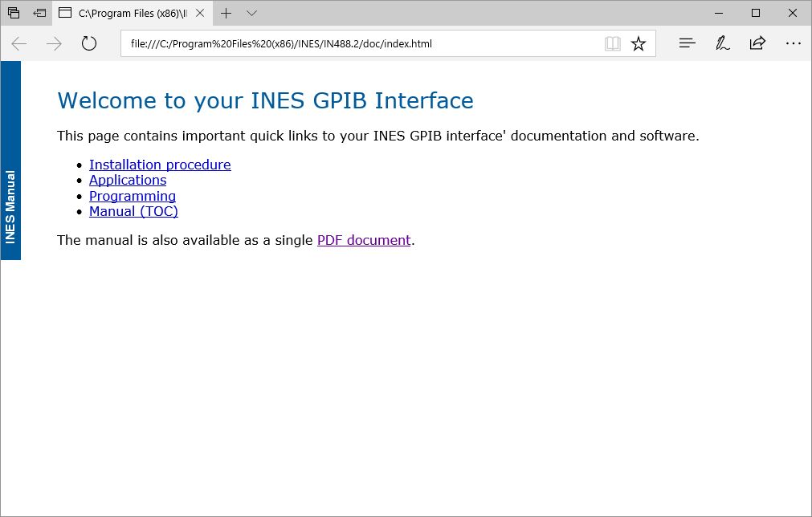This screenshot has width=812, height=517.
Task: Close the browser window
Action: pos(792,13)
